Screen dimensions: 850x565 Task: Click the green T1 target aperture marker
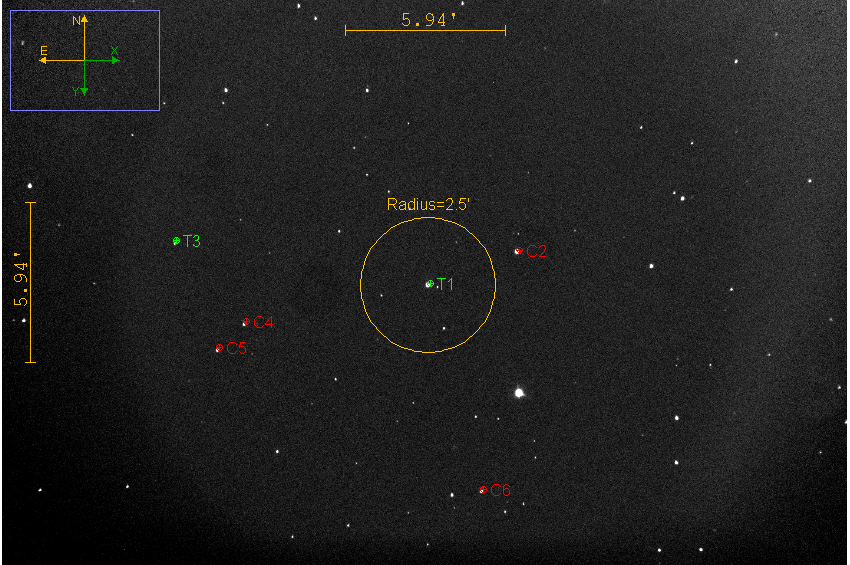click(429, 284)
